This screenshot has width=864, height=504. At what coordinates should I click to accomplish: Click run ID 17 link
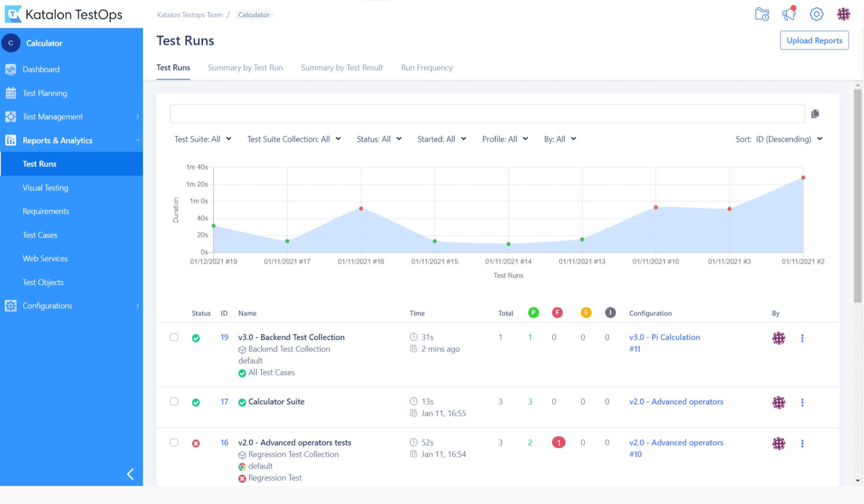click(224, 401)
